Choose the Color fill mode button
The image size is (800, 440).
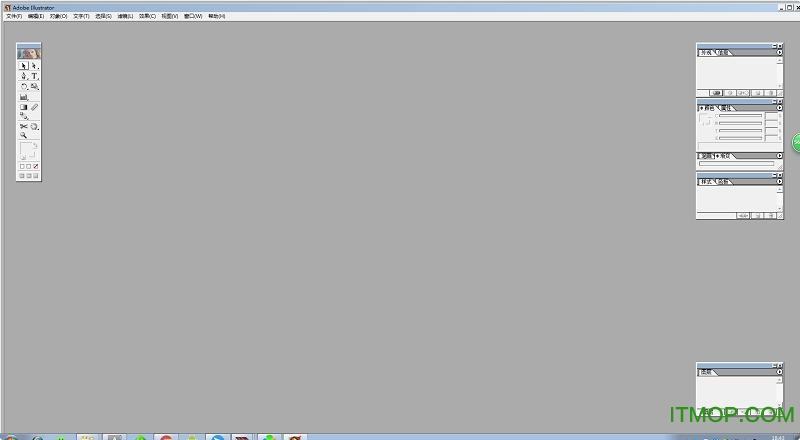click(x=22, y=166)
